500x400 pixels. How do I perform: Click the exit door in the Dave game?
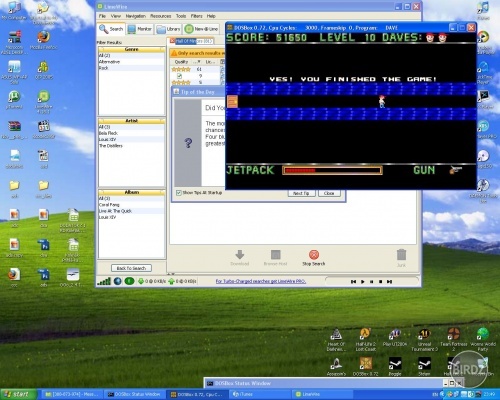click(232, 101)
